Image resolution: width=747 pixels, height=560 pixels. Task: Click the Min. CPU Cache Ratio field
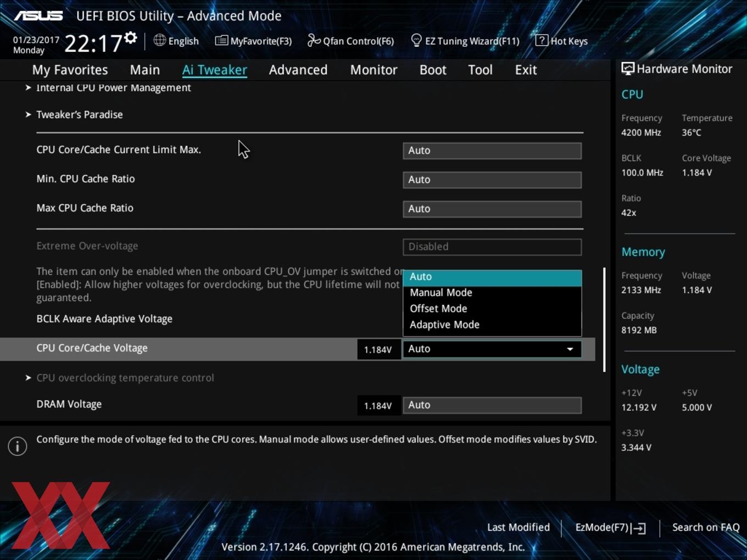(492, 180)
